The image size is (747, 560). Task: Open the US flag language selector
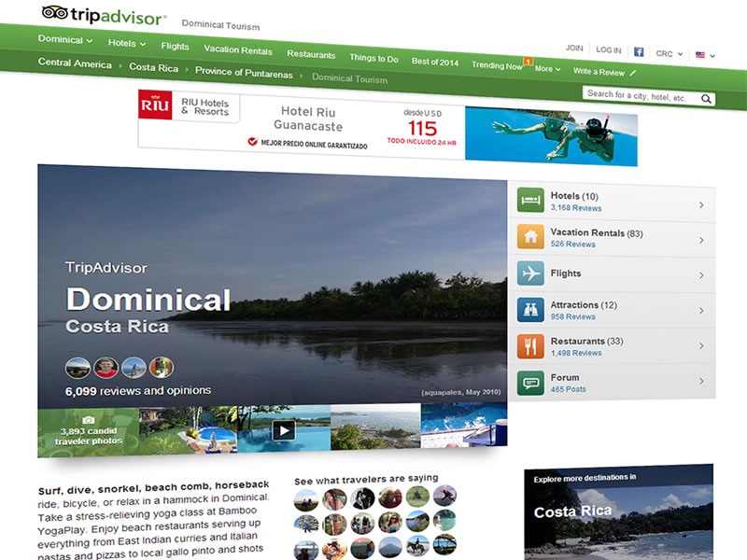pyautogui.click(x=706, y=55)
